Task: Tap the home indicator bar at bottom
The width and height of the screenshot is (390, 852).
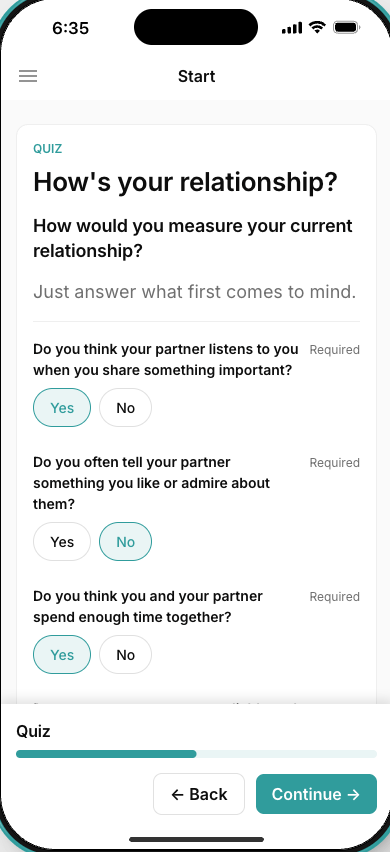Action: click(196, 840)
